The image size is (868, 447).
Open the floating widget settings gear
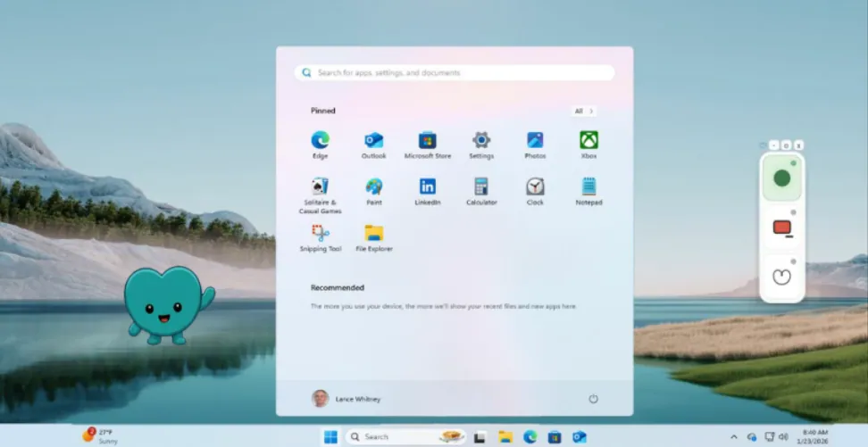click(786, 145)
